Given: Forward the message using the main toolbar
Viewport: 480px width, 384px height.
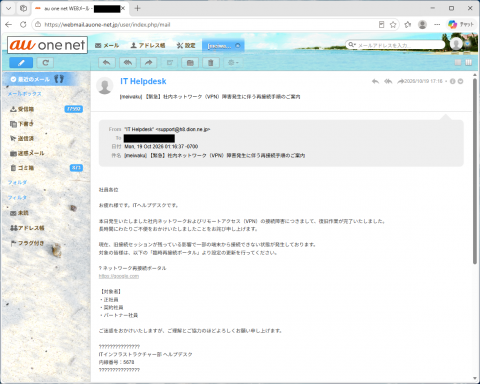Looking at the screenshot, I should coord(149,63).
